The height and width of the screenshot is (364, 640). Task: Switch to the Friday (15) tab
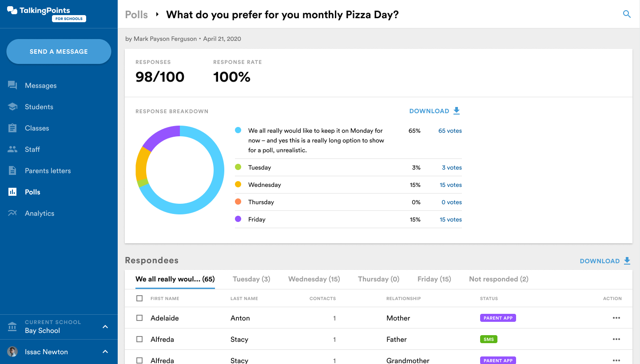[x=434, y=279]
